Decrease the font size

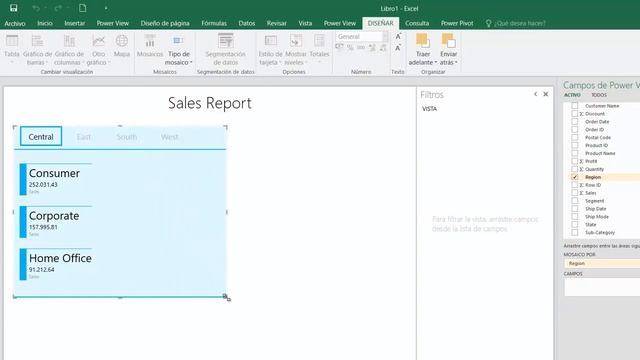click(398, 49)
